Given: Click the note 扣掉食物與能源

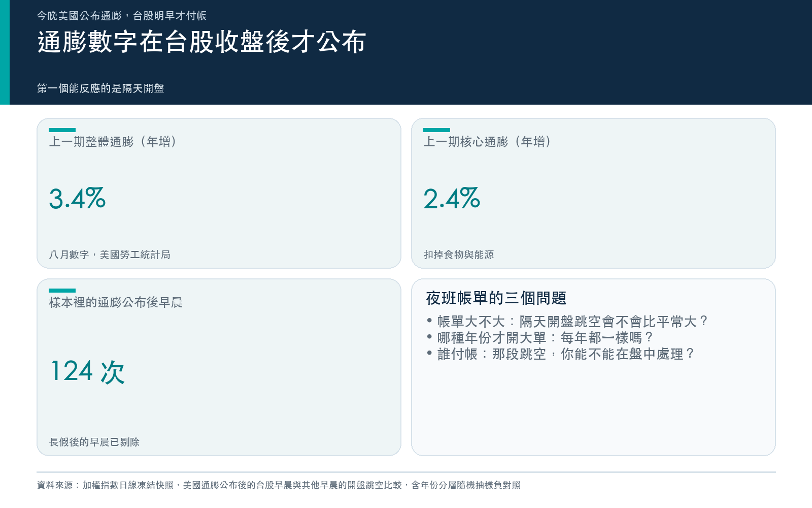Looking at the screenshot, I should coord(459,255).
